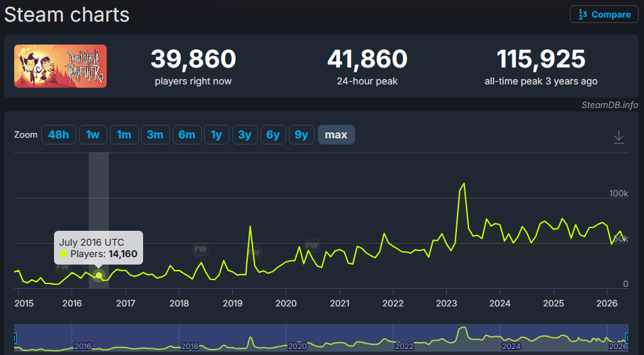Set chart zoom to 9y
This screenshot has width=644, height=355.
coord(302,134)
